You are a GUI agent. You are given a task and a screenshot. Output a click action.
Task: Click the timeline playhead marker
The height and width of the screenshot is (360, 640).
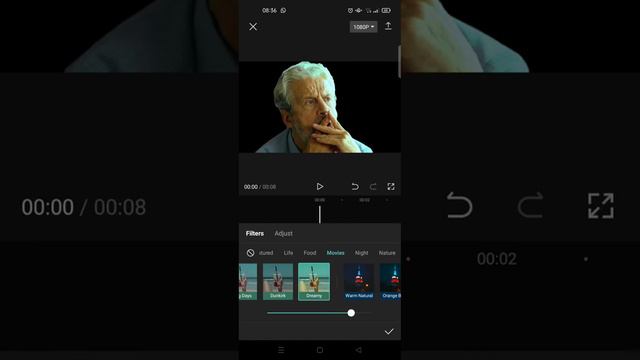click(x=320, y=215)
